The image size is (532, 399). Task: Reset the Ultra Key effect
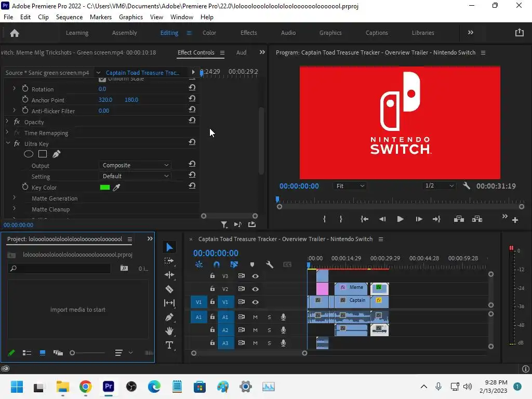pyautogui.click(x=192, y=142)
